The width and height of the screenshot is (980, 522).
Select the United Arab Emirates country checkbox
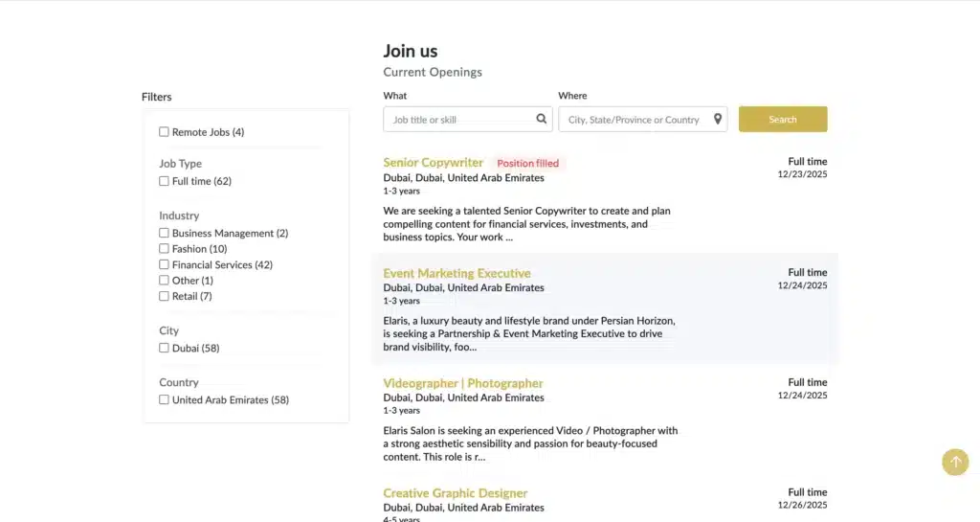(x=164, y=399)
